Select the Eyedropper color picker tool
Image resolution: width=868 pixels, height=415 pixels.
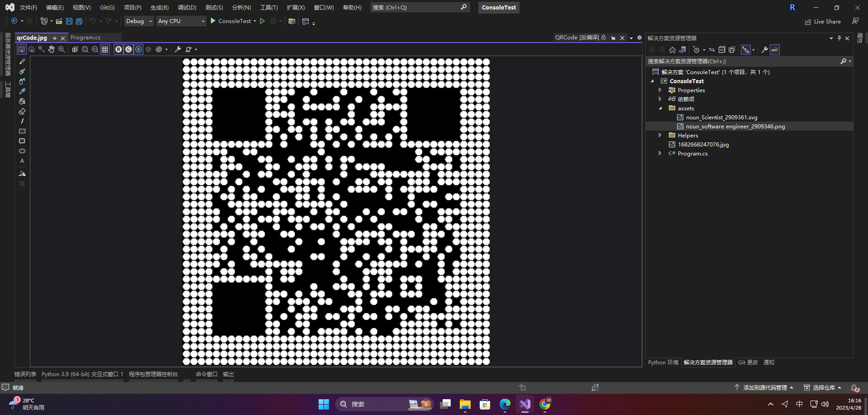coord(22,91)
